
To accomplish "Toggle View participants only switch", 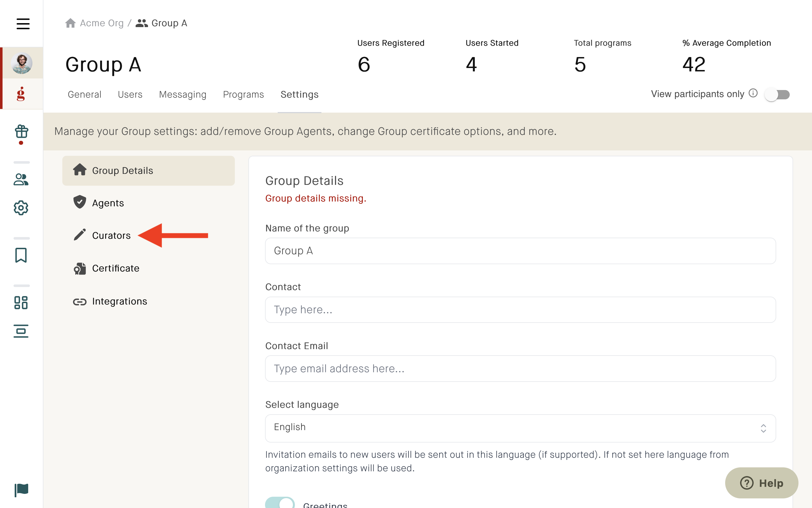I will tap(777, 95).
